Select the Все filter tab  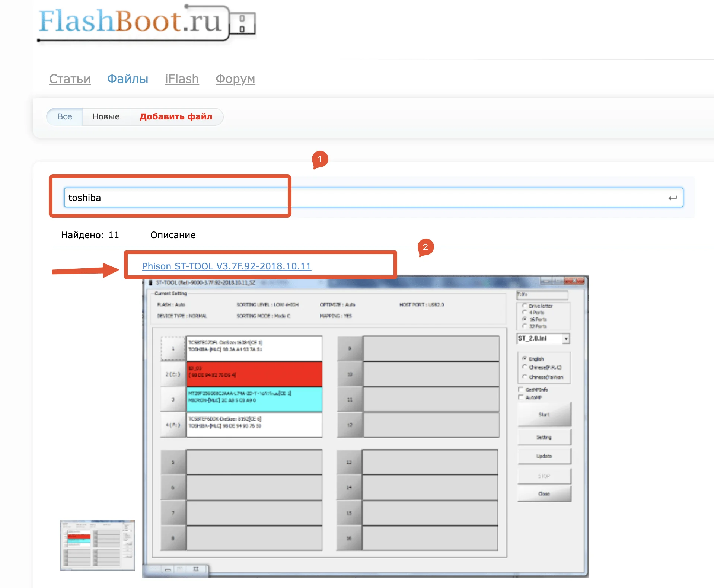pos(64,117)
